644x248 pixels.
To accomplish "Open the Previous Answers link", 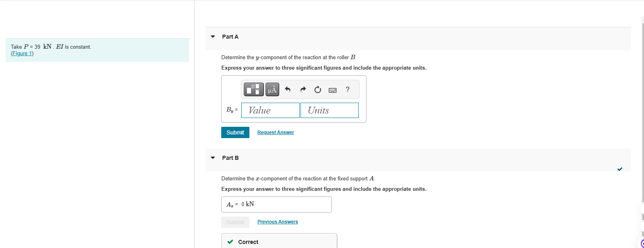I will click(278, 222).
